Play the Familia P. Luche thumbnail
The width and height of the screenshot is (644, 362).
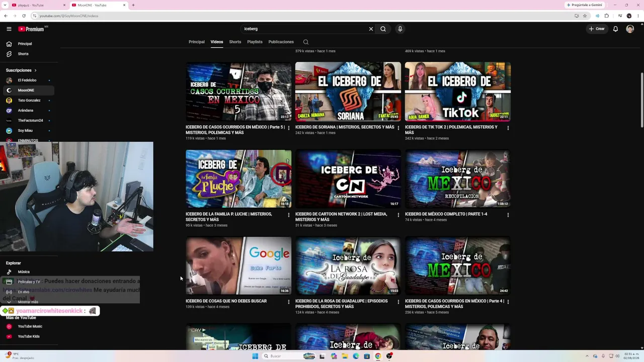[238, 178]
